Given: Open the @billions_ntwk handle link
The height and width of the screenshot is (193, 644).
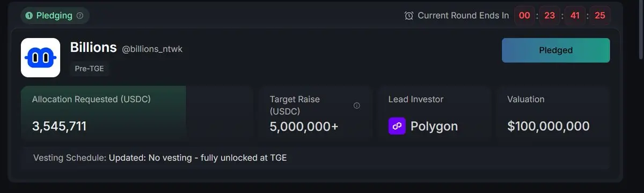Looking at the screenshot, I should 152,49.
